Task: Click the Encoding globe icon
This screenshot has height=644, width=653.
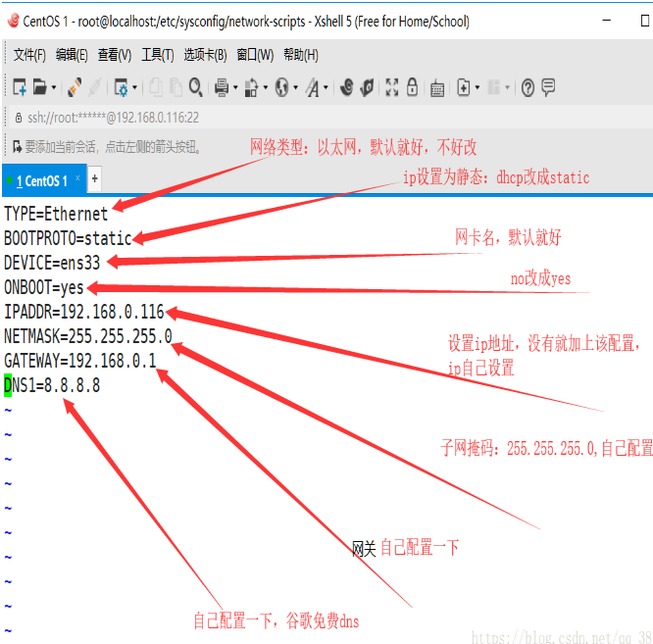Action: tap(282, 88)
